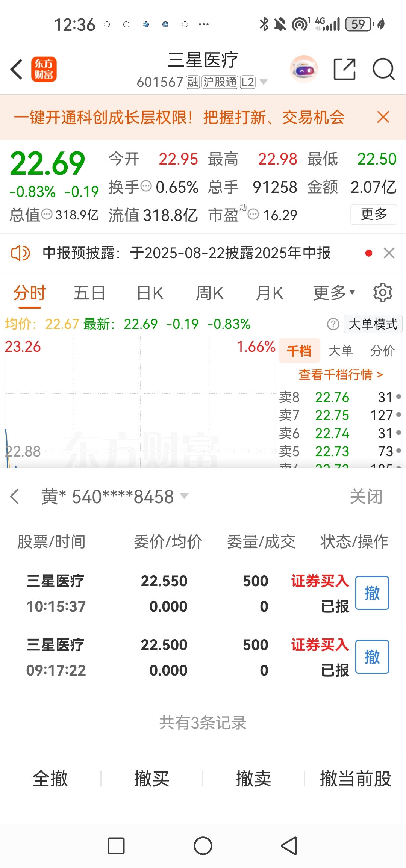The height and width of the screenshot is (868, 406).
Task: Switch to the 月K chart tab
Action: (x=270, y=293)
